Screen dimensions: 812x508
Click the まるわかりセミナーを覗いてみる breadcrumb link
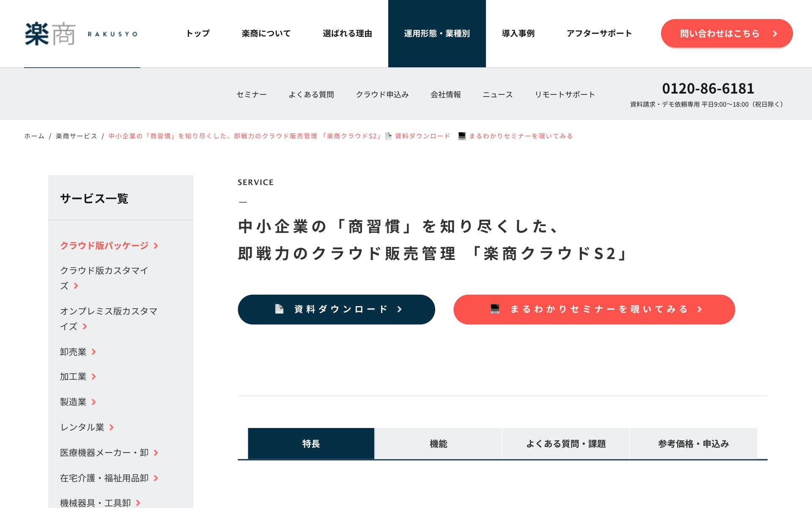click(x=521, y=136)
